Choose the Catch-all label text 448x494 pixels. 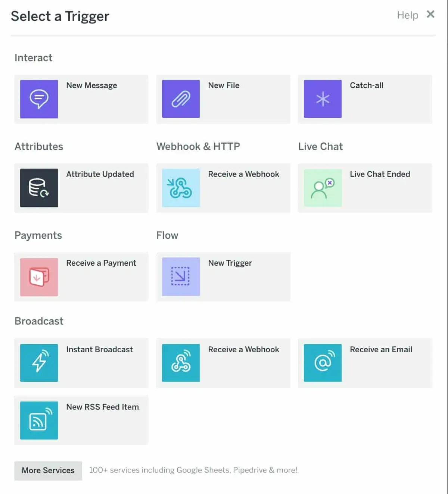pyautogui.click(x=366, y=85)
